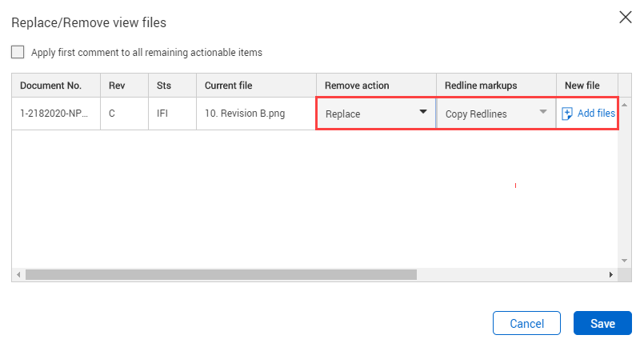Select the 10. Revision B.png file cell

coord(256,114)
